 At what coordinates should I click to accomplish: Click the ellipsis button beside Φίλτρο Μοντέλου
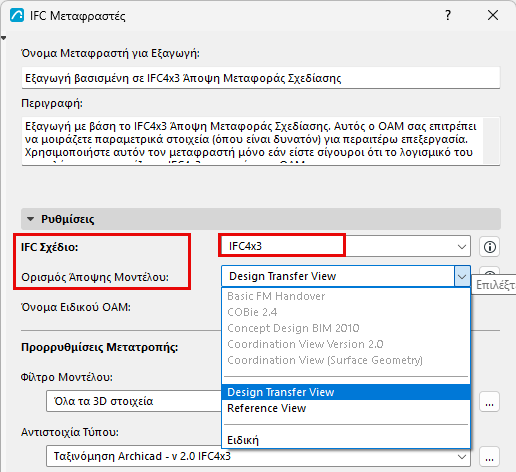[x=489, y=402]
